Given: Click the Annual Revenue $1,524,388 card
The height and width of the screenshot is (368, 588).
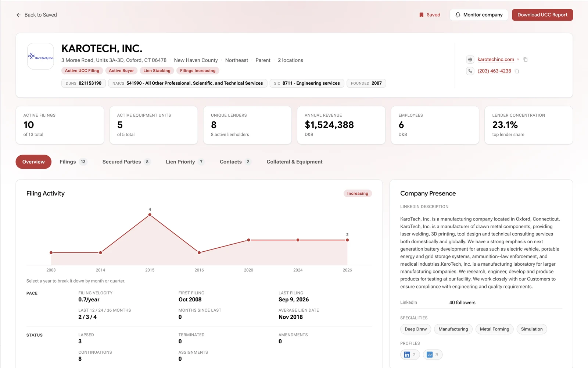Looking at the screenshot, I should (x=341, y=125).
